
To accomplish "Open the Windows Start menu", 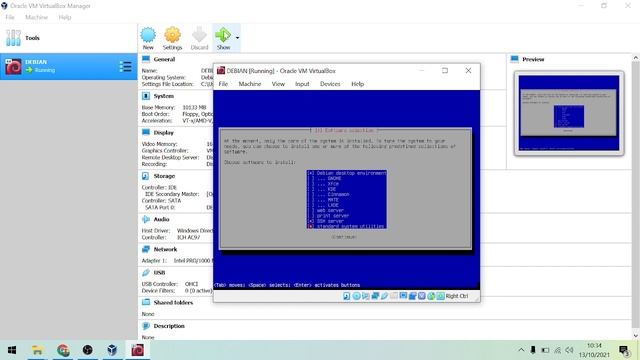I will coord(12,350).
